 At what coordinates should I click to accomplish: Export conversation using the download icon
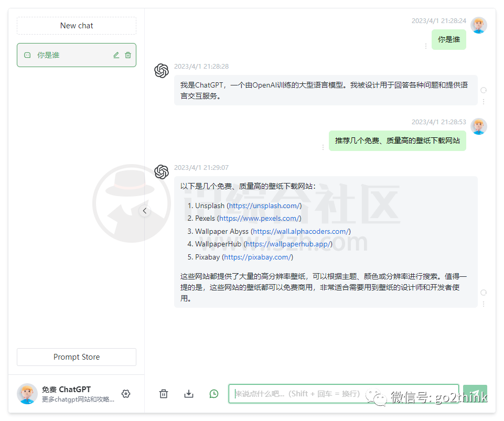click(x=189, y=394)
